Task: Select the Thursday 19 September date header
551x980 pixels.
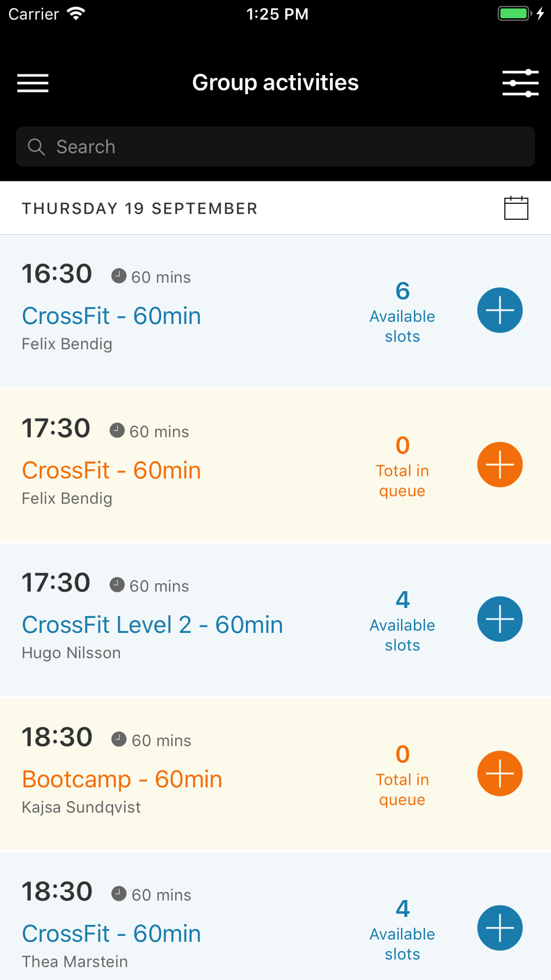Action: pyautogui.click(x=139, y=209)
